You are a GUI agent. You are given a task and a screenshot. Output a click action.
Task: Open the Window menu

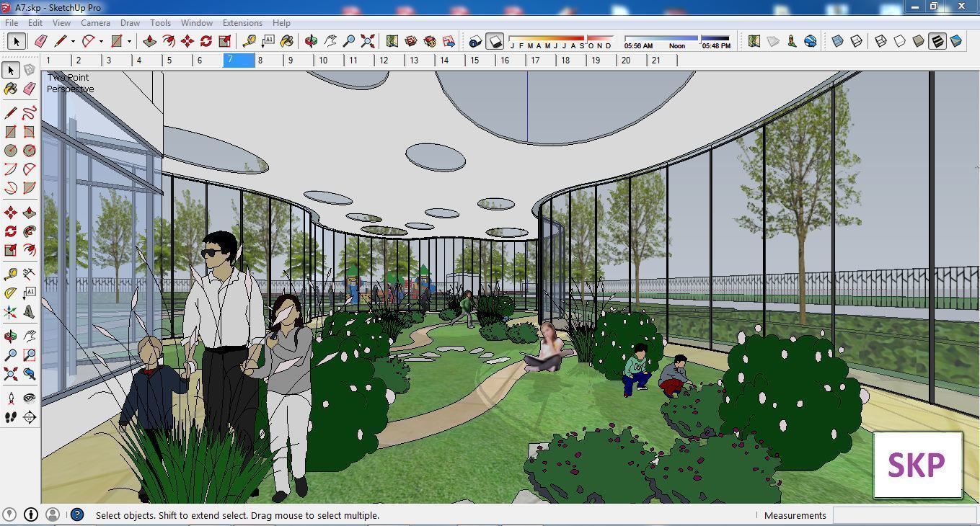coord(196,22)
